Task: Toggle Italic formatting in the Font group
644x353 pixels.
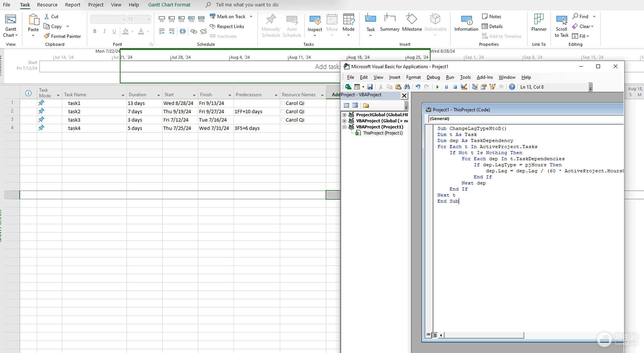Action: coord(105,31)
